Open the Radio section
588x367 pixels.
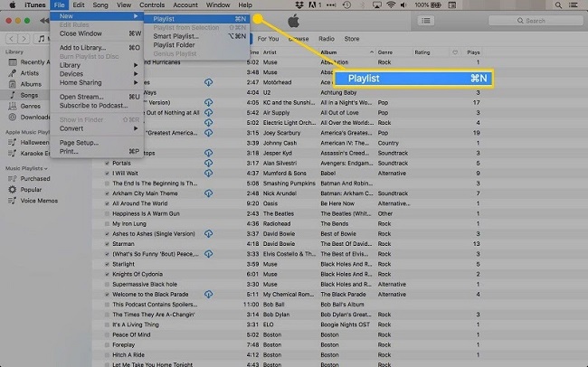(x=326, y=39)
